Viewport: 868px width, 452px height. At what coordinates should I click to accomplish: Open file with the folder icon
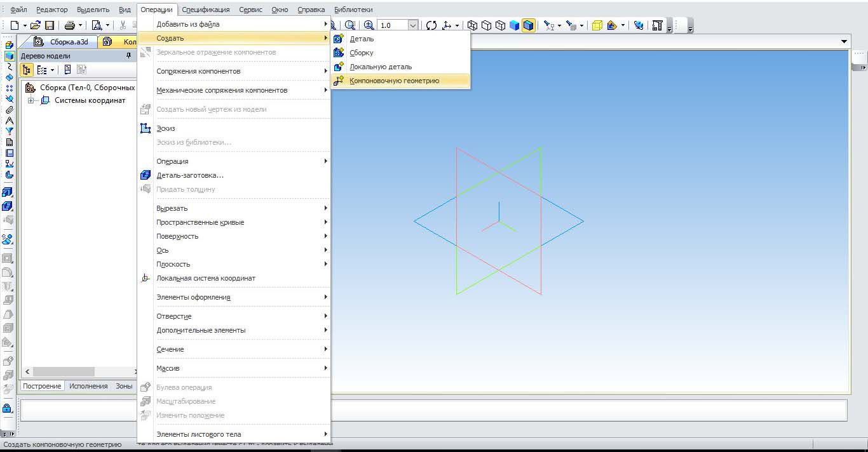point(36,25)
